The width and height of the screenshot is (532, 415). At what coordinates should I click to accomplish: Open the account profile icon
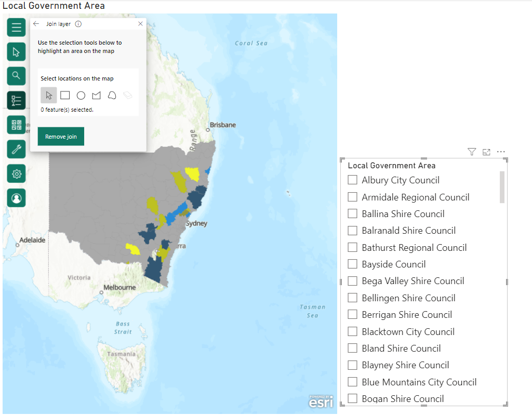16,198
